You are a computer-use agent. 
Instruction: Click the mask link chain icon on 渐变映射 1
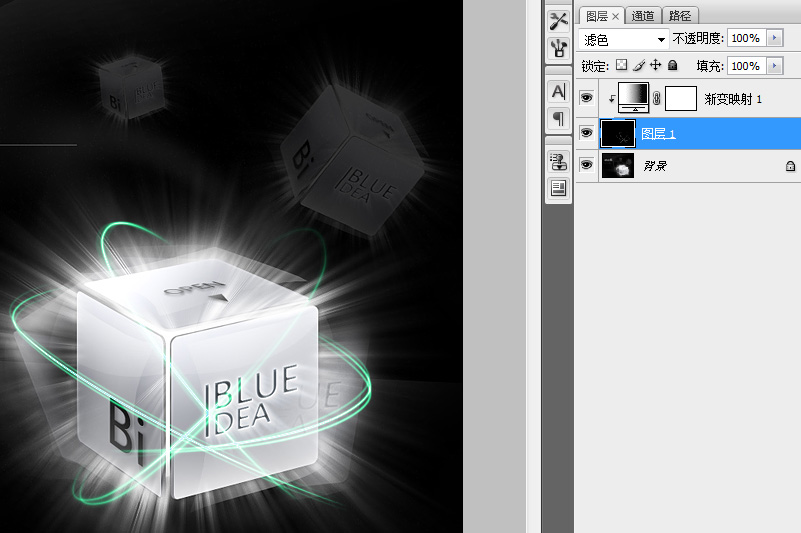[657, 98]
